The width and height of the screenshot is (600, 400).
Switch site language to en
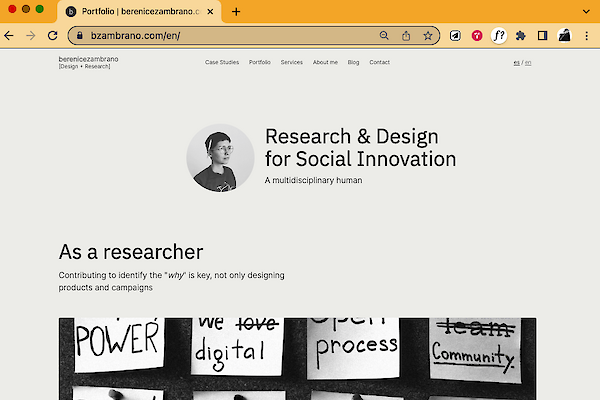point(528,62)
